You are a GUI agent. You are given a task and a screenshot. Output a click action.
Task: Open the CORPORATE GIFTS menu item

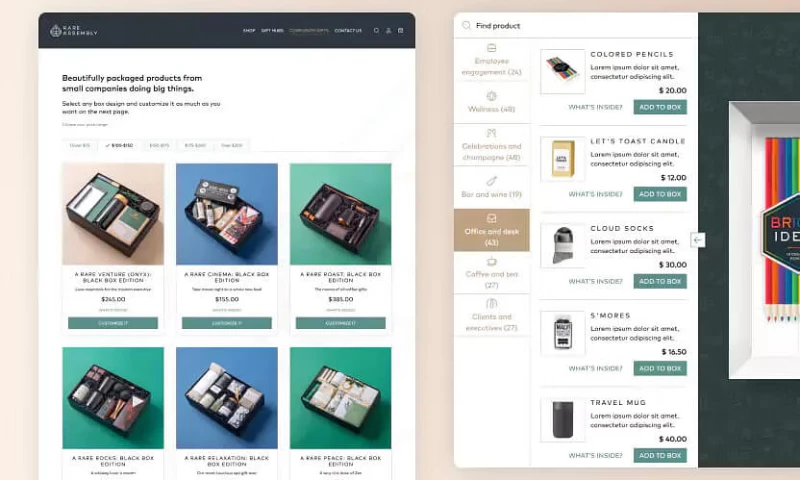[309, 31]
